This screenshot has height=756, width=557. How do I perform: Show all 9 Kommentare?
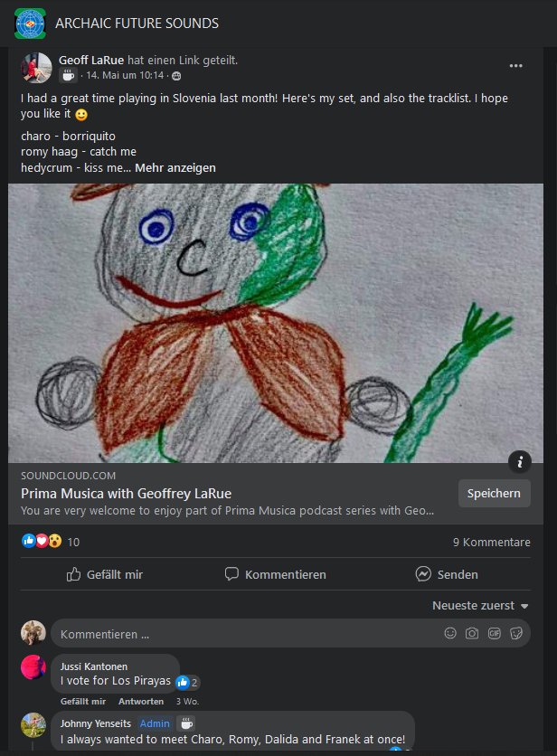click(x=491, y=543)
